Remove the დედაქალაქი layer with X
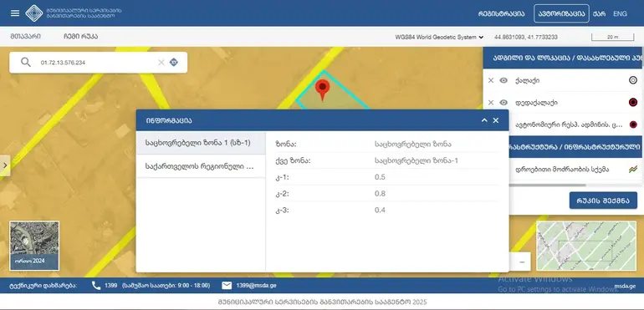This screenshot has width=644, height=310. pos(491,103)
